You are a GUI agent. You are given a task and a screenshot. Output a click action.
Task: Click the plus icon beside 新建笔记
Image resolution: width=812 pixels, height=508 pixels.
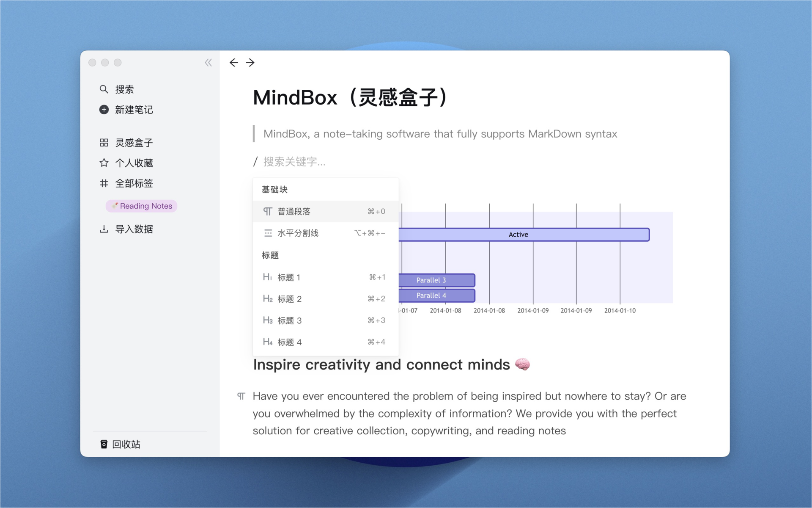click(104, 110)
